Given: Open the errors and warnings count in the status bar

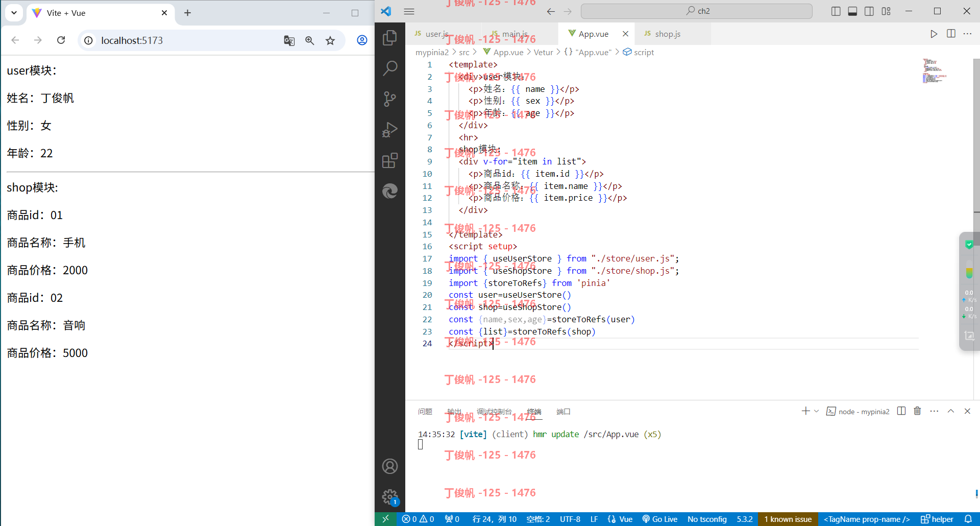Looking at the screenshot, I should [x=418, y=519].
